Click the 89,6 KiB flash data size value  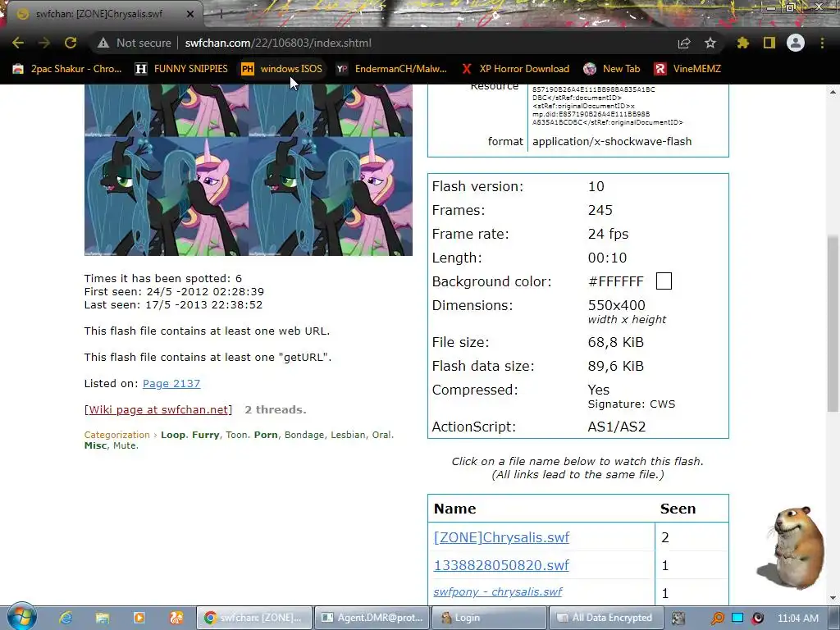pos(615,367)
